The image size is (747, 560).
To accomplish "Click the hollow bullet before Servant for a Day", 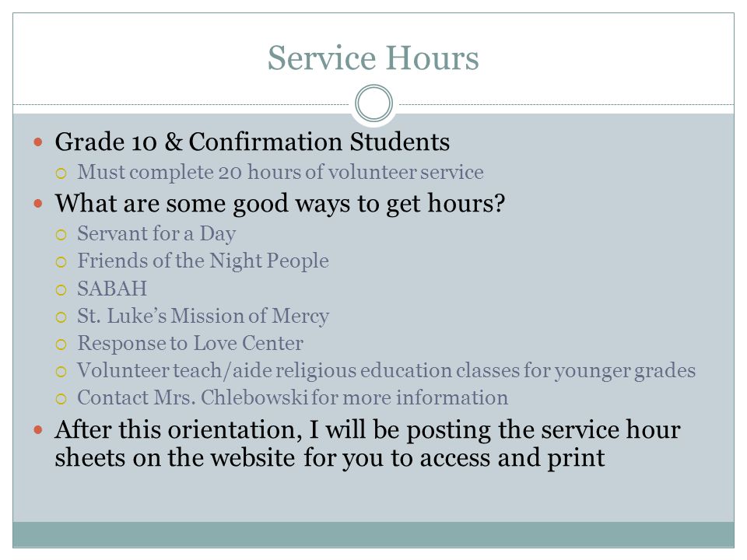I will point(61,235).
